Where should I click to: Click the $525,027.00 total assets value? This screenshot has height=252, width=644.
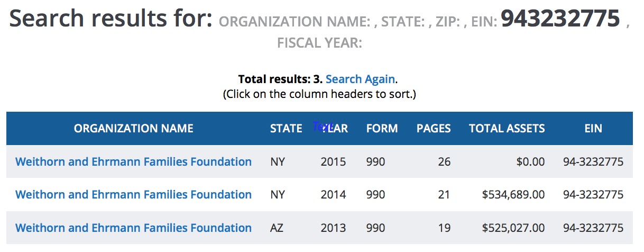pyautogui.click(x=513, y=228)
